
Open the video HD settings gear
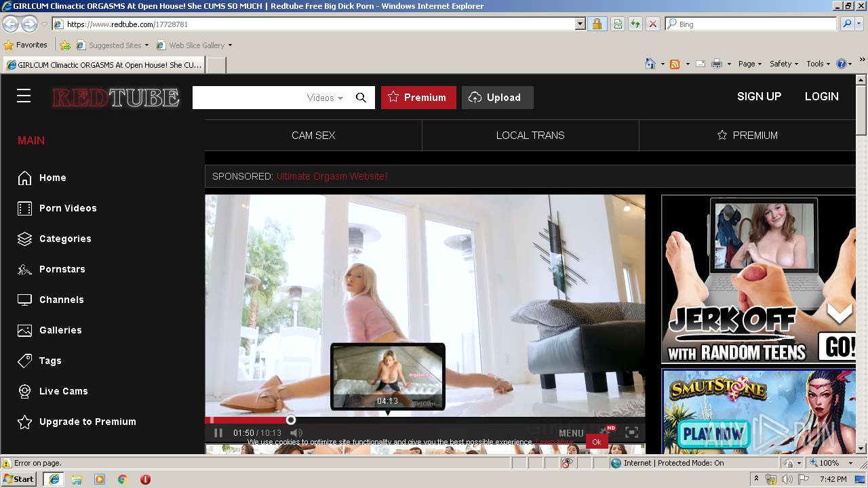pyautogui.click(x=606, y=431)
